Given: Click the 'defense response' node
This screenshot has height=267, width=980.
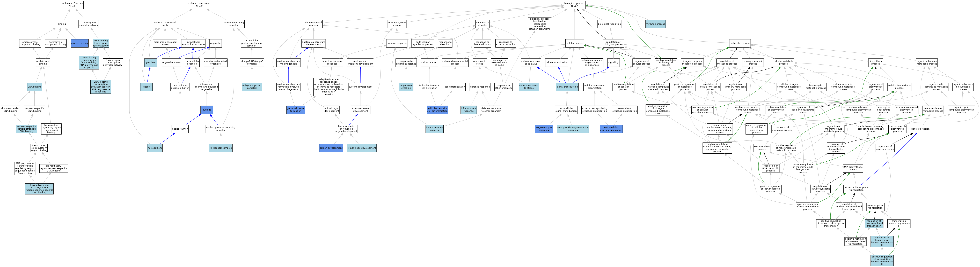Looking at the screenshot, I should coord(480,87).
